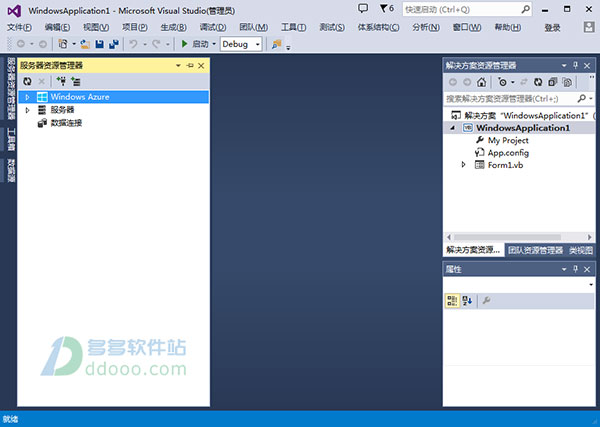The height and width of the screenshot is (427, 600).
Task: Open the 团队(M) menu
Action: coord(253,27)
